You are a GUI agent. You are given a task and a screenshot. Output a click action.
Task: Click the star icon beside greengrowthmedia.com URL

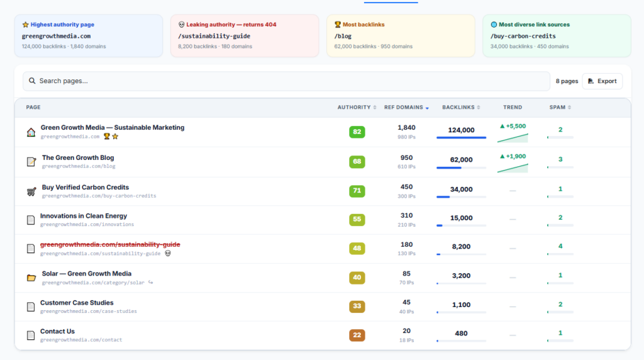click(x=116, y=137)
